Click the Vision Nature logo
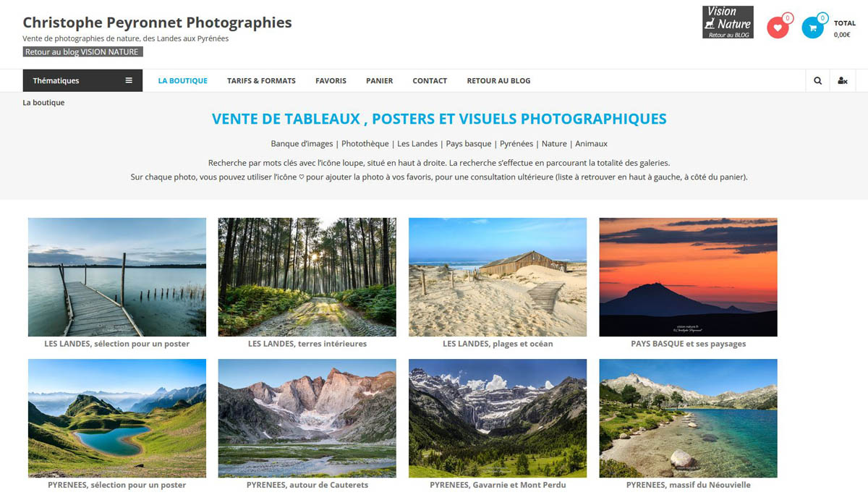Viewport: 868px width, 495px height. click(x=728, y=22)
